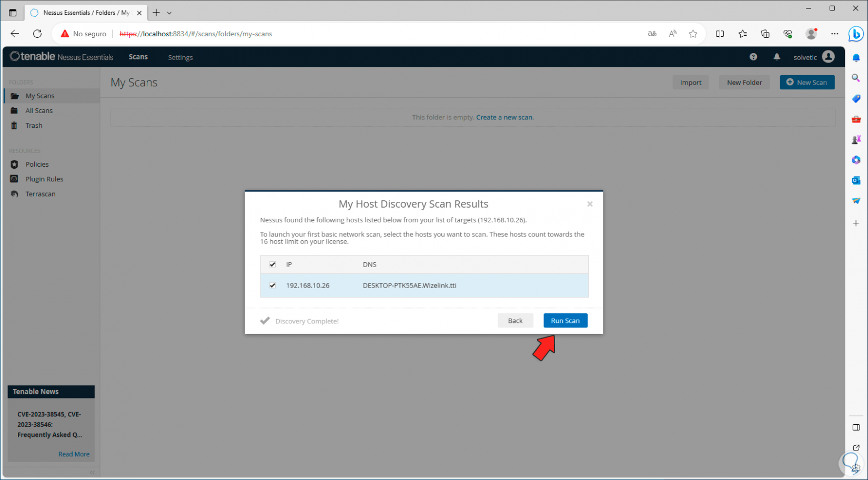Open the Edge sidebar Microsoft 365 icon
The image size is (868, 480).
[856, 160]
